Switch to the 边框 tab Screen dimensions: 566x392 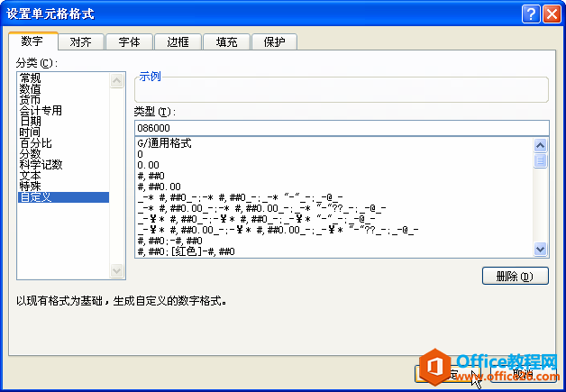[x=178, y=41]
